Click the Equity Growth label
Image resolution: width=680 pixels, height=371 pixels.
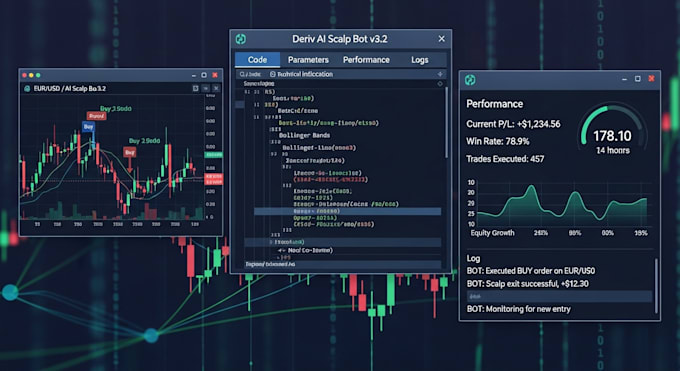[x=492, y=233]
